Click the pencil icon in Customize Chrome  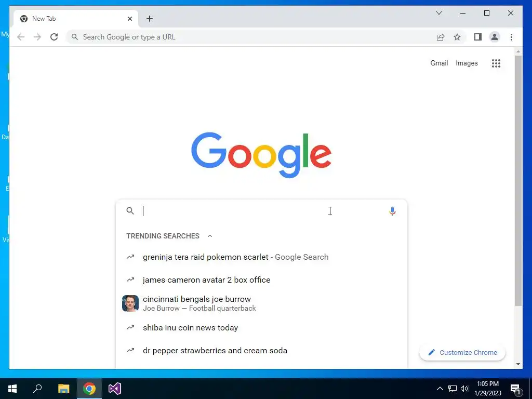(432, 353)
